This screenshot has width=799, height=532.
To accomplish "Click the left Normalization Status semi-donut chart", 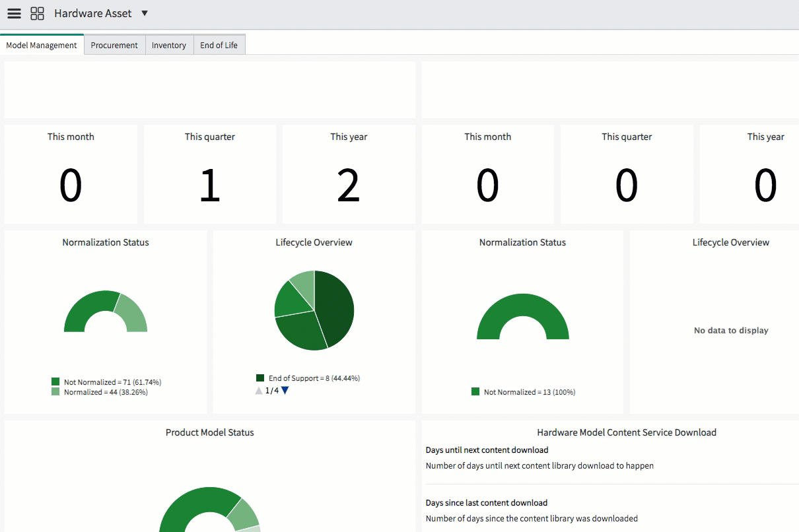I will pos(106,312).
